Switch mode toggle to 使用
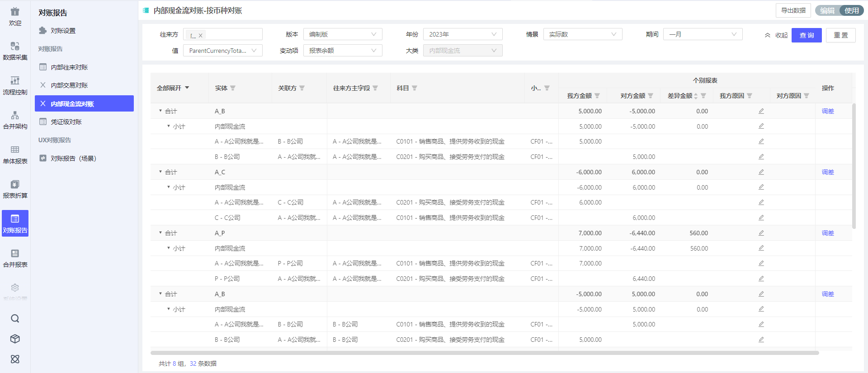Image resolution: width=868 pixels, height=373 pixels. pos(851,10)
